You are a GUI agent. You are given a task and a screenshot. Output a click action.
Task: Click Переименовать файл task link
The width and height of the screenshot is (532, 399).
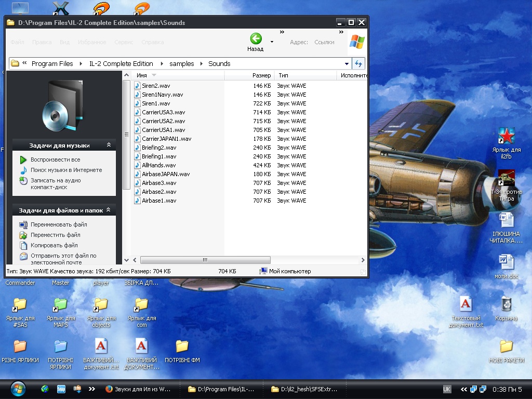pyautogui.click(x=59, y=224)
